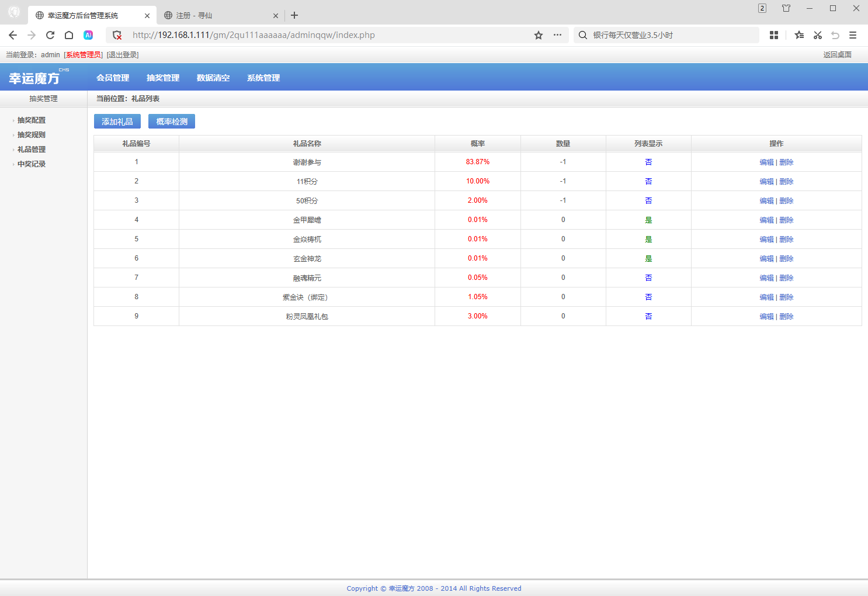This screenshot has height=596, width=868.
Task: Reload the page with the refresh icon
Action: (50, 35)
